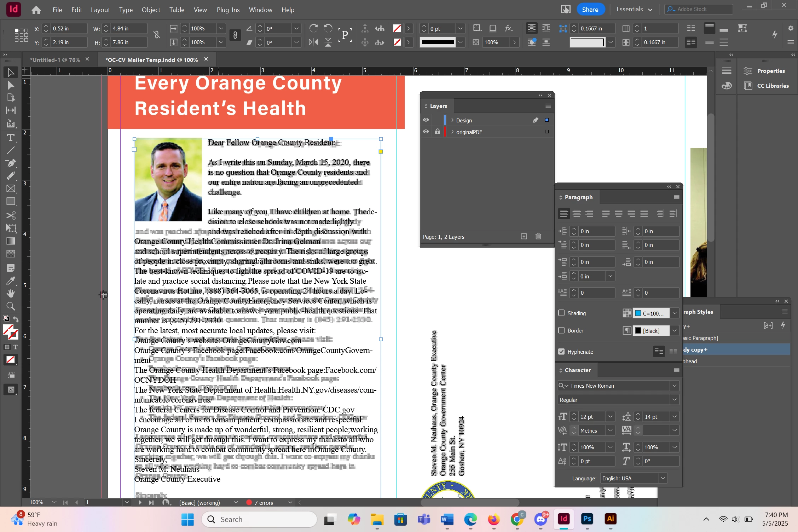Click the Create new layer icon
Image resolution: width=798 pixels, height=532 pixels.
[x=524, y=236]
